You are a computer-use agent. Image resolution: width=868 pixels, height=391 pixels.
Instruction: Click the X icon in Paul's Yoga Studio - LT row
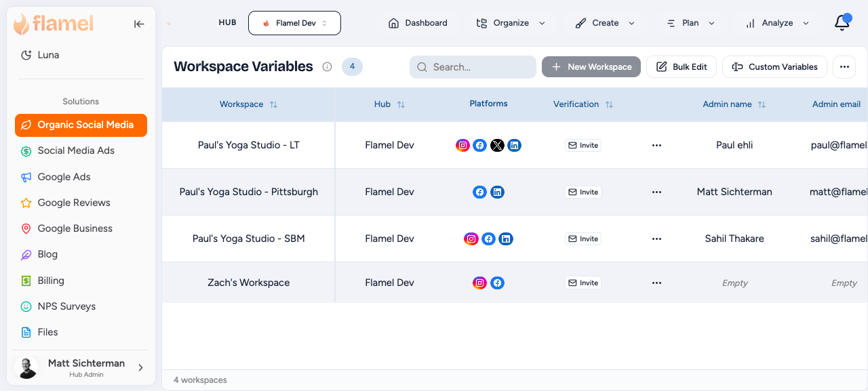click(497, 145)
